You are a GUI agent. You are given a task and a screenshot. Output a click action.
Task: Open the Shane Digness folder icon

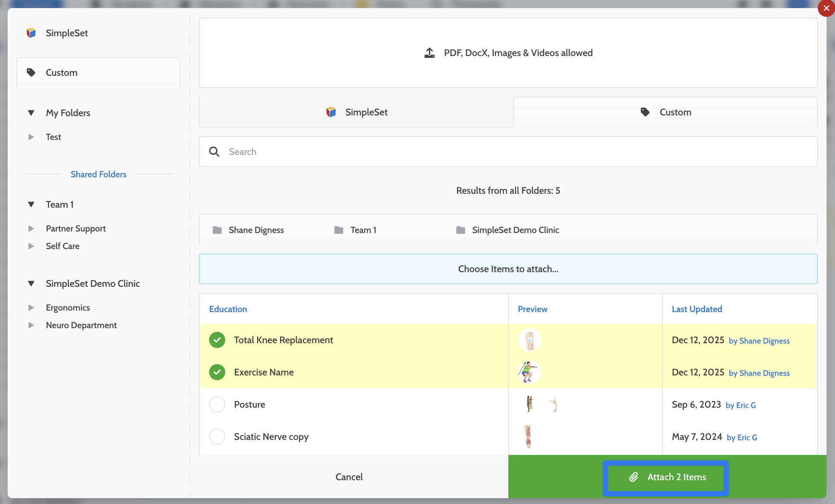click(217, 230)
